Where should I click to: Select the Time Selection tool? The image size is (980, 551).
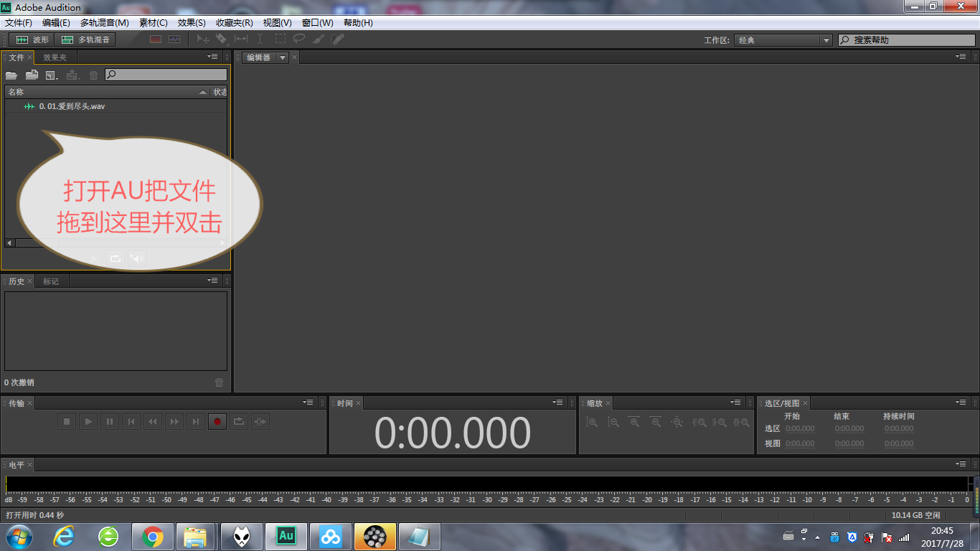[260, 39]
